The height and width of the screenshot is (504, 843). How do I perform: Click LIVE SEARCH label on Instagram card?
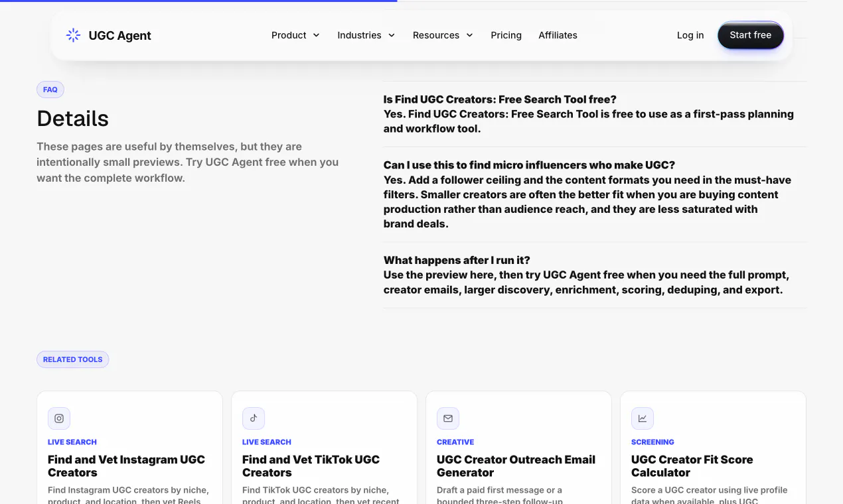click(72, 442)
